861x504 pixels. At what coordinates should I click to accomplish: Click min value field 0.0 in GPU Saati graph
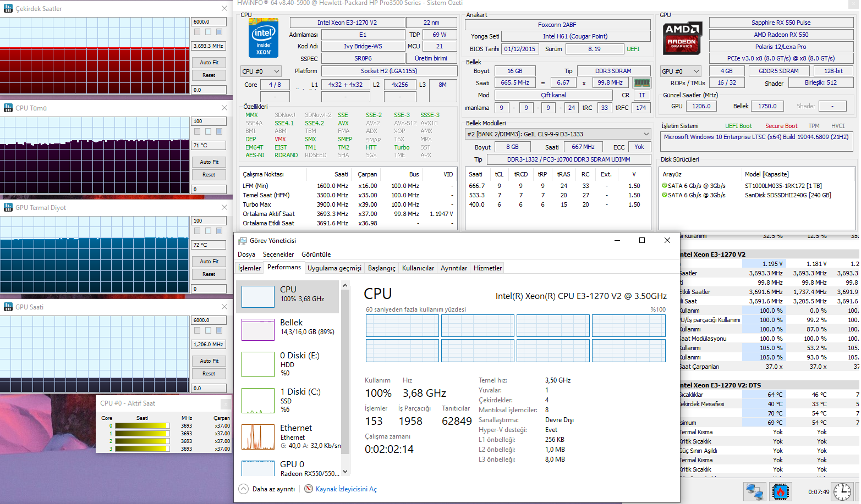(209, 388)
